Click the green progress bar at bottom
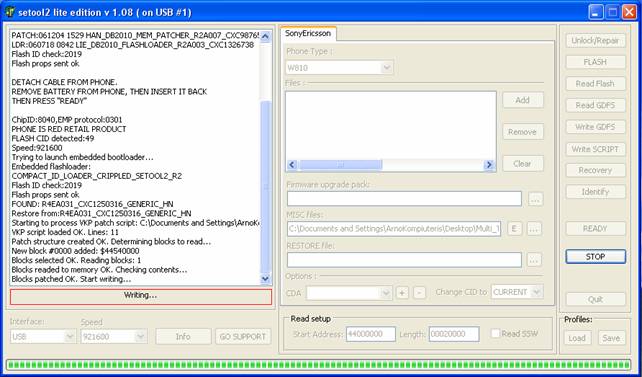The image size is (642, 377). pos(318,364)
